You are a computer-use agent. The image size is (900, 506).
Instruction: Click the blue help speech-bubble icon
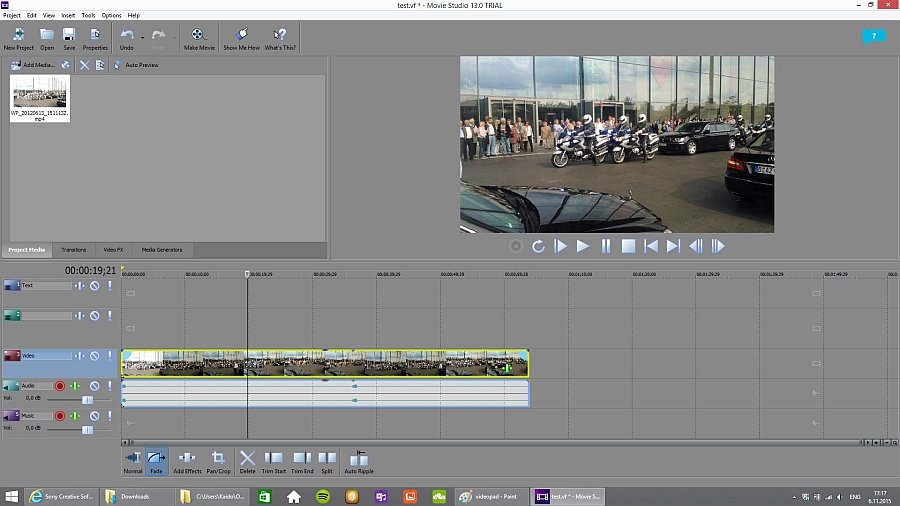874,37
